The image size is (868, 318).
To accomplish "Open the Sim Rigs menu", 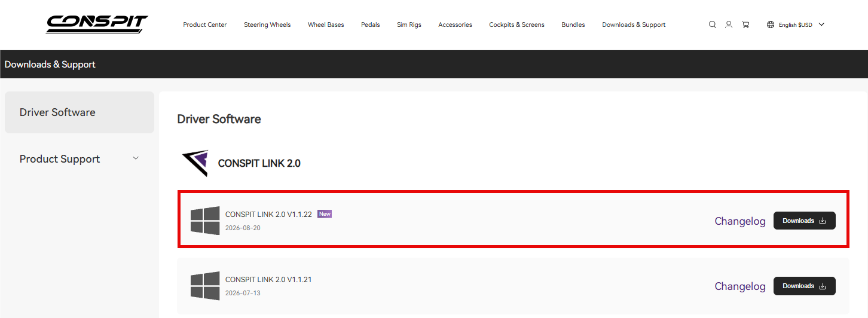I will (x=409, y=25).
